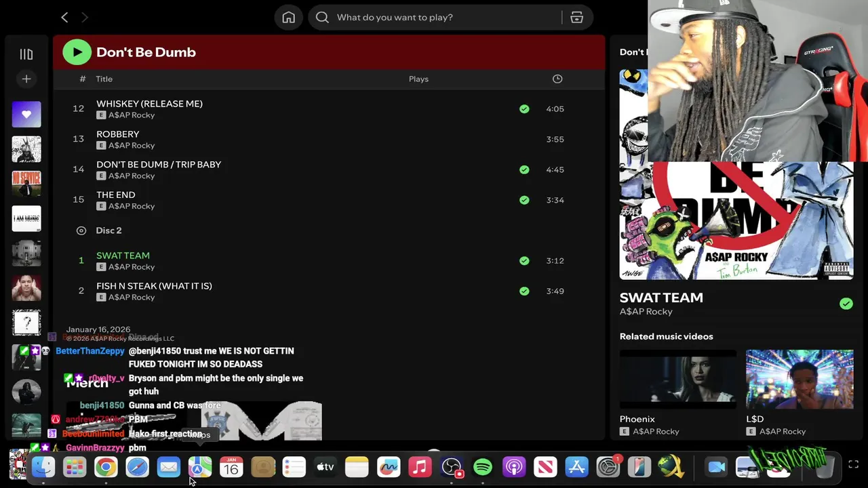Open App Store in the Dock
868x488 pixels.
coord(576,467)
